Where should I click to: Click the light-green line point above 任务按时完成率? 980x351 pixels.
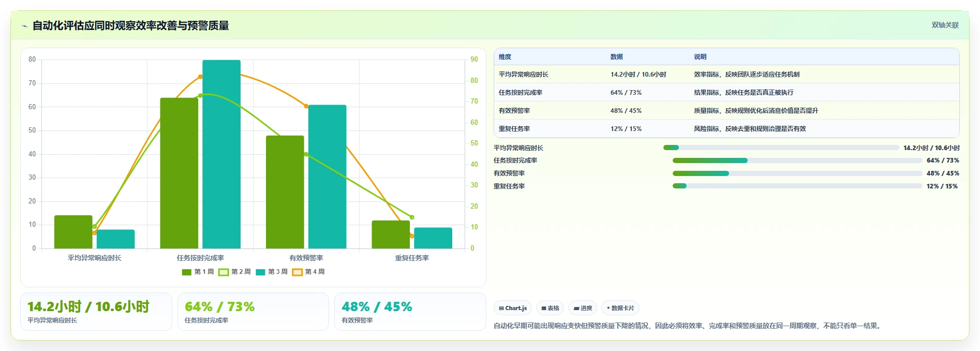(200, 95)
